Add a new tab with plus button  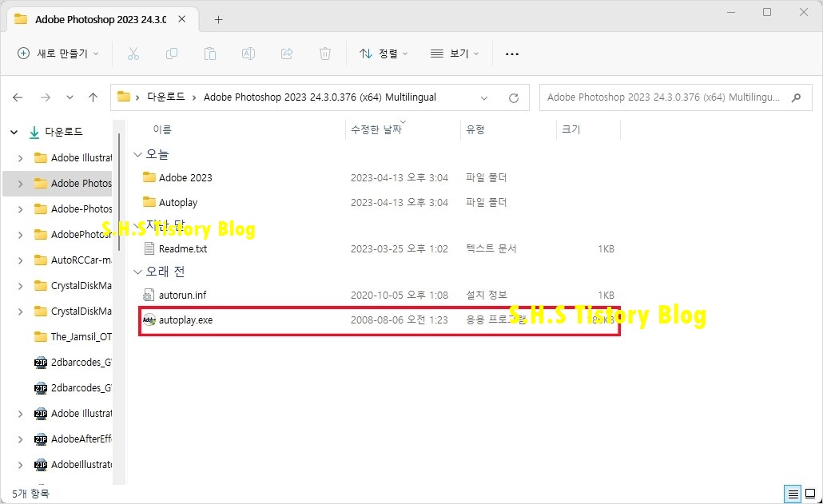pos(218,19)
